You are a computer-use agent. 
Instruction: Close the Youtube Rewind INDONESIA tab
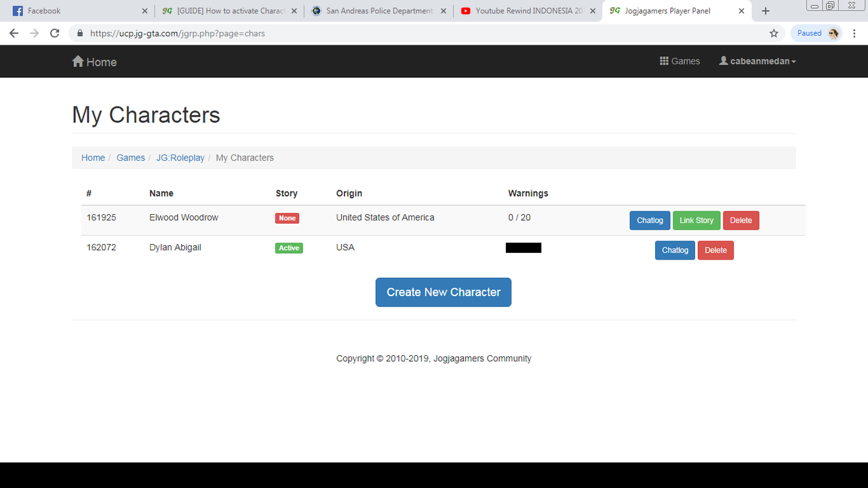coord(592,11)
